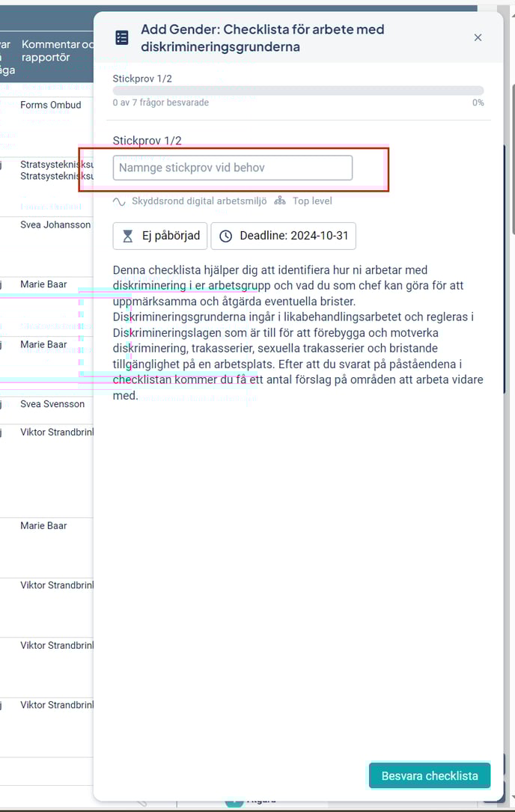515x812 pixels.
Task: Click the checklist icon in panel header
Action: (121, 38)
